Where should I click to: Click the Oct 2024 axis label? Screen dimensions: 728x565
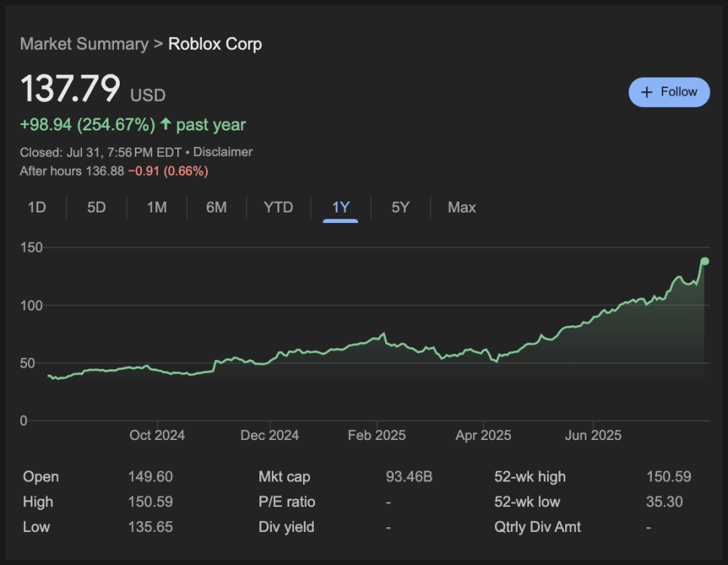tap(157, 435)
